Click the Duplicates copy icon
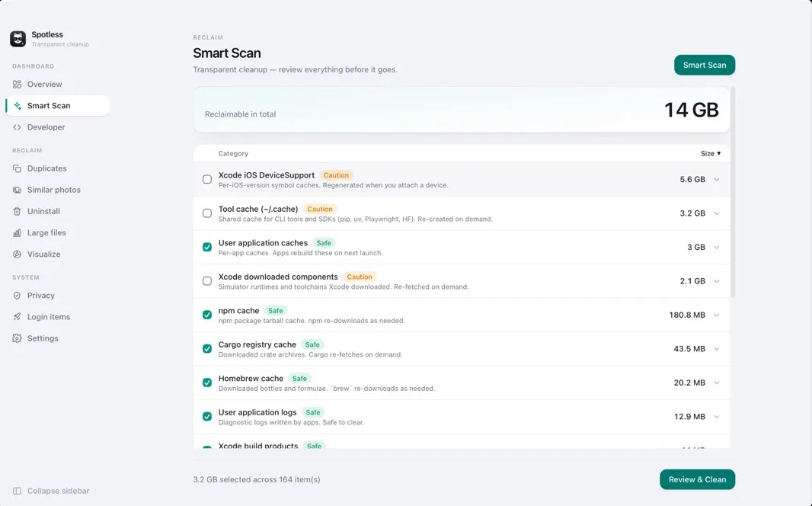812x506 pixels. point(17,169)
